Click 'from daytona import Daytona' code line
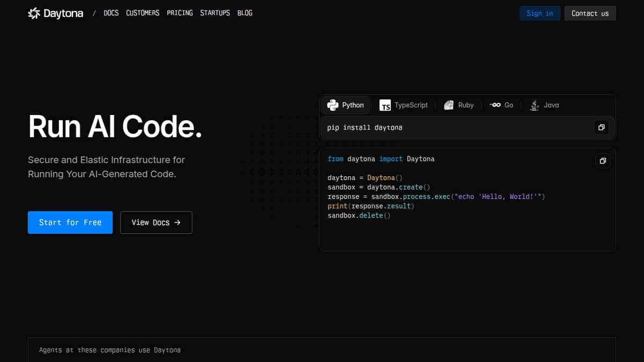This screenshot has width=644, height=362. 381,159
